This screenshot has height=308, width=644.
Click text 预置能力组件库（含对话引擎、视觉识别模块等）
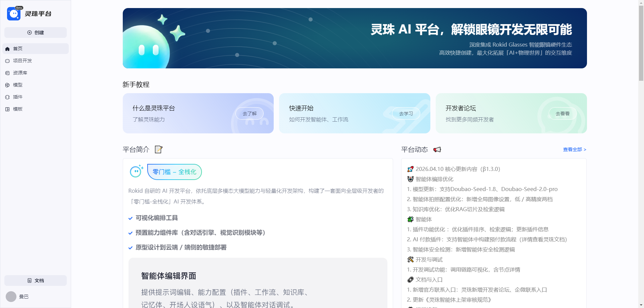coord(201,233)
